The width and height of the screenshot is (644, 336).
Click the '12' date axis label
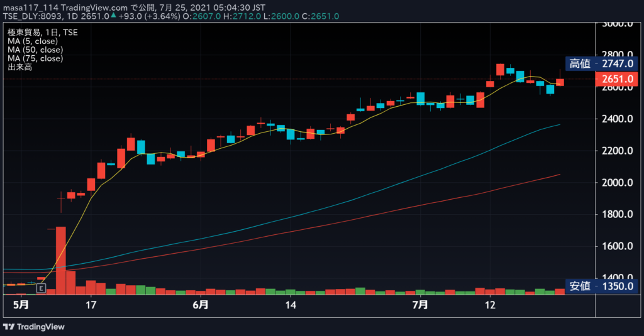(490, 305)
